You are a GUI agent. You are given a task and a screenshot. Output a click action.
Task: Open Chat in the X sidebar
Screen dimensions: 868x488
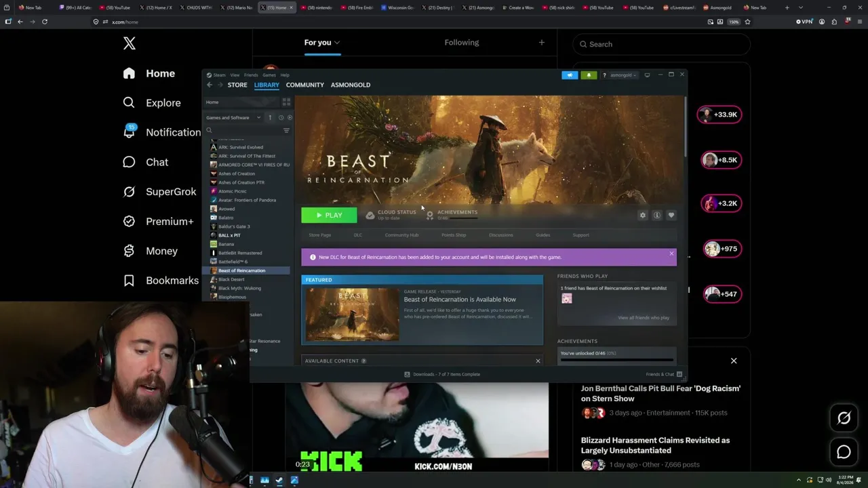pos(145,162)
